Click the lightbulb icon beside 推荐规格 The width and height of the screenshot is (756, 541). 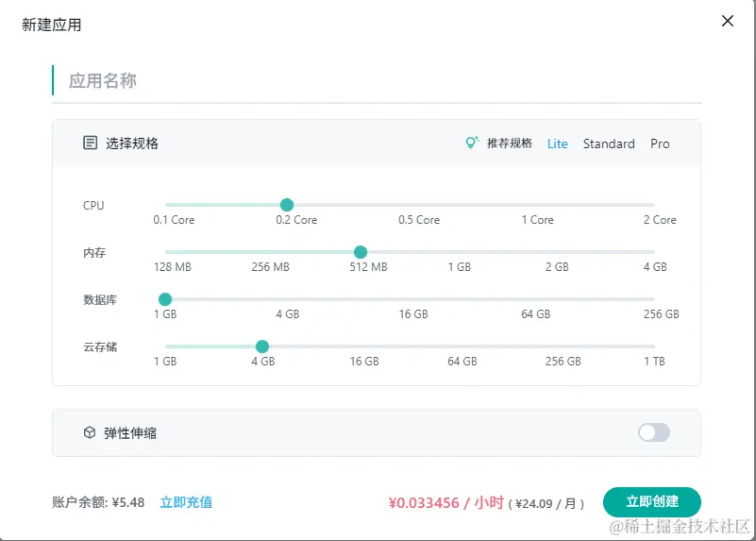pos(472,144)
